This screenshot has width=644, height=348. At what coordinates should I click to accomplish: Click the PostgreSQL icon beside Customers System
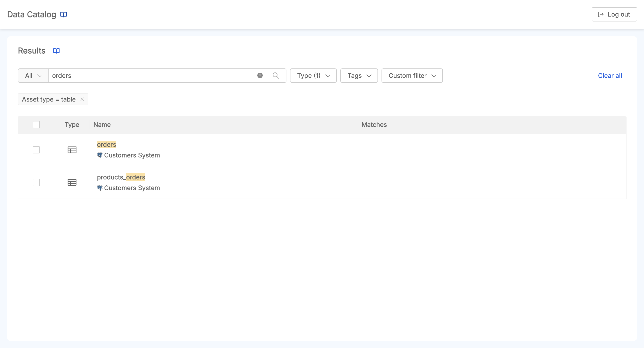[100, 155]
